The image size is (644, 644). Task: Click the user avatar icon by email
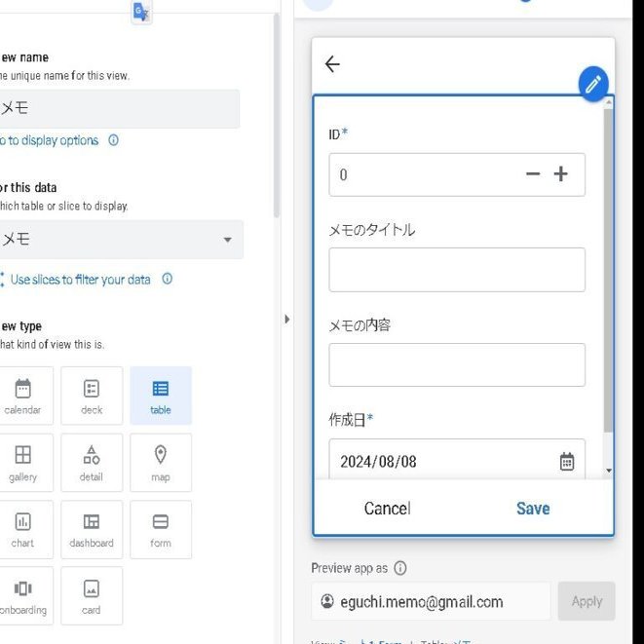[x=327, y=601]
